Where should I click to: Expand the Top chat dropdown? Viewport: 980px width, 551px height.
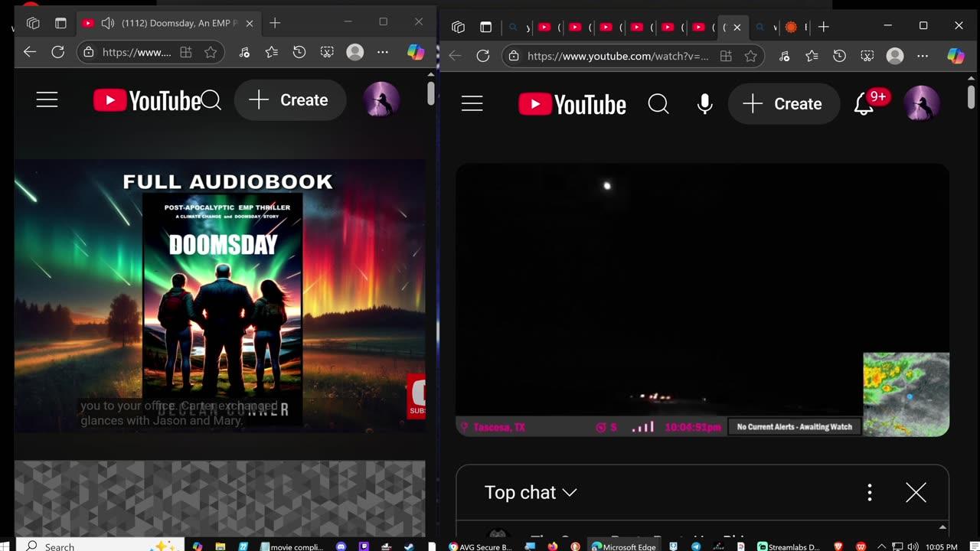point(531,492)
